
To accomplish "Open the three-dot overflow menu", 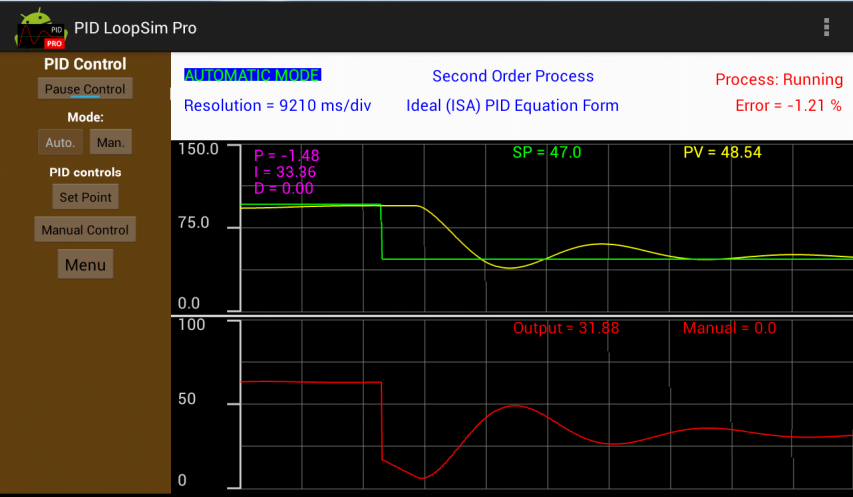I will 826,27.
